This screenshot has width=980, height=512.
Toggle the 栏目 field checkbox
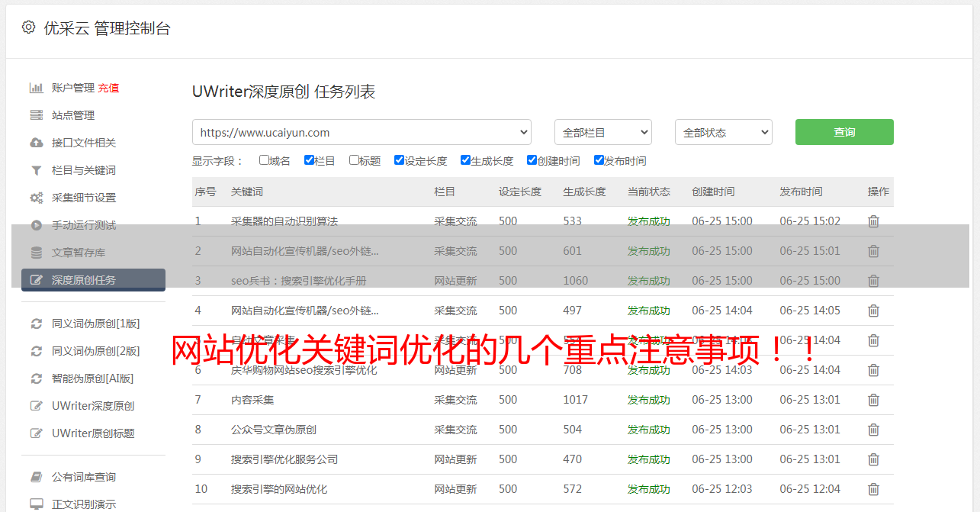pos(309,160)
